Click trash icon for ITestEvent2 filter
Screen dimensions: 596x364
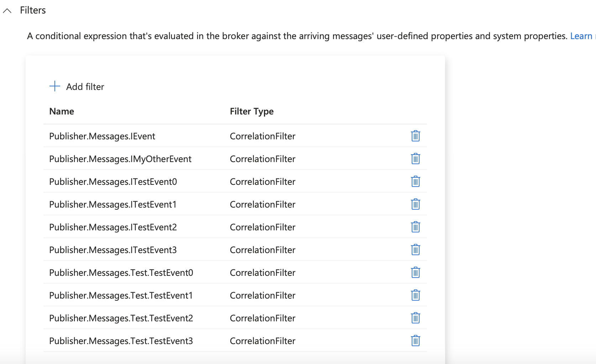[415, 227]
